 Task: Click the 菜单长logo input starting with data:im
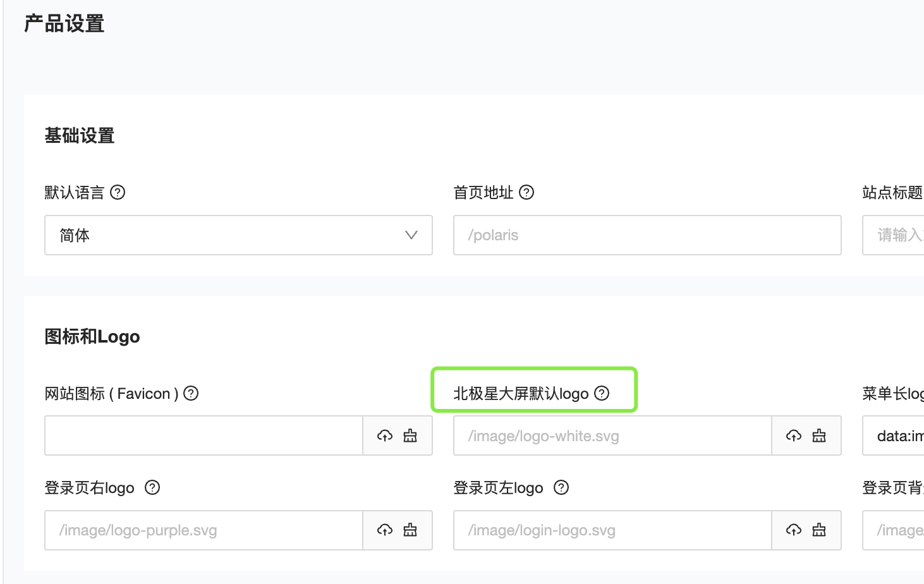pyautogui.click(x=893, y=435)
